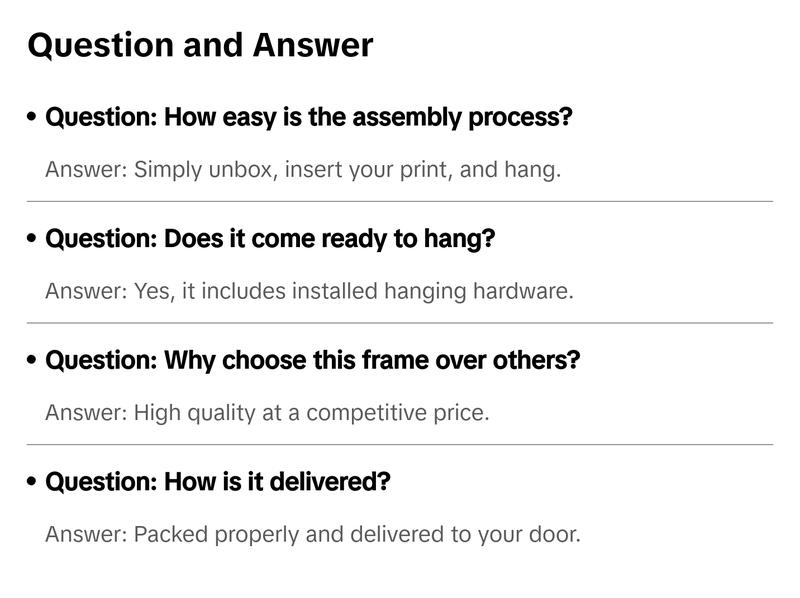Expand the why choose this frame question
Viewport: 800px width, 598px height.
point(312,360)
